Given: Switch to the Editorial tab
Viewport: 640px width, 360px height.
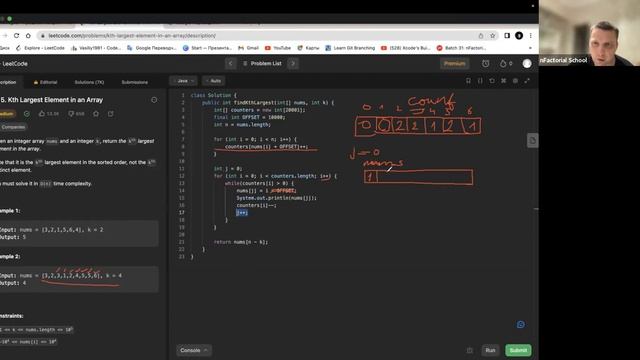Looking at the screenshot, I should (45, 82).
